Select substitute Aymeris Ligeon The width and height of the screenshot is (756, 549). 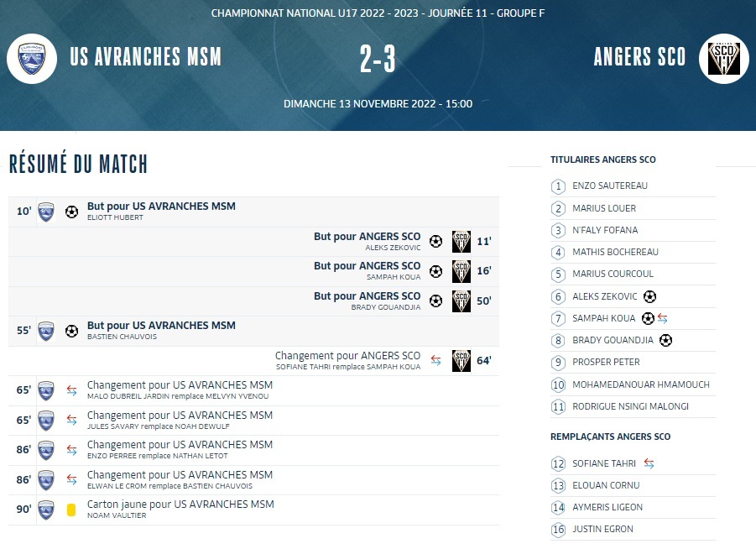607,507
